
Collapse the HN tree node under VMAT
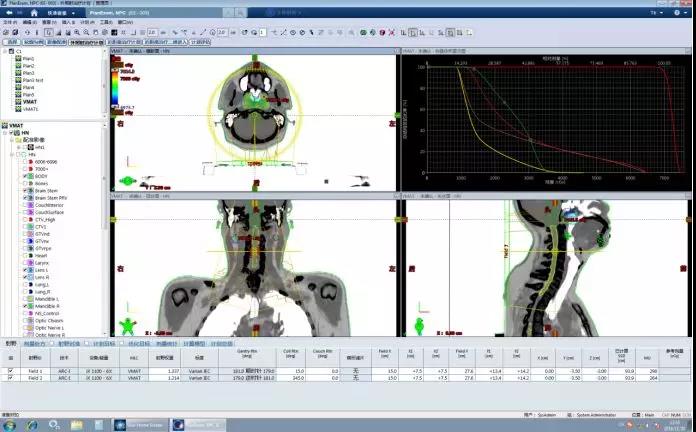5,132
